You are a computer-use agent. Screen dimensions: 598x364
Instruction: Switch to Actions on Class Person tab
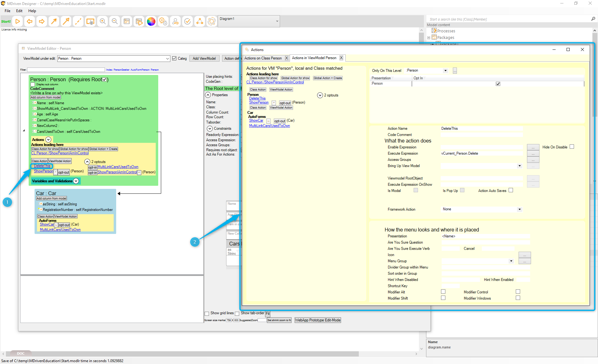pyautogui.click(x=263, y=58)
